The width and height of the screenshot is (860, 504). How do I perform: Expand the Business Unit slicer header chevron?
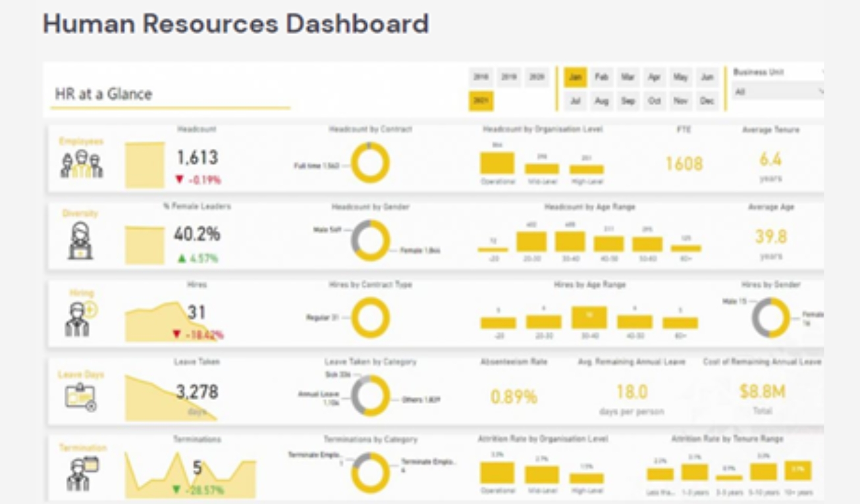click(822, 72)
